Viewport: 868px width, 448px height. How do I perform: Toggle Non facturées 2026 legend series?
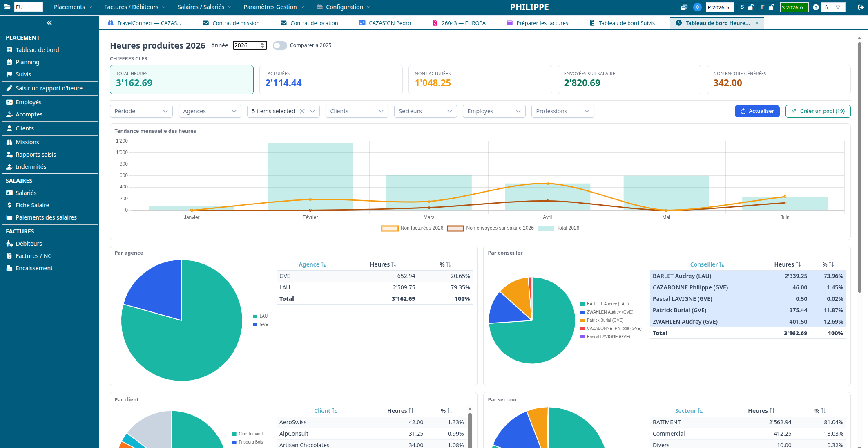click(x=412, y=228)
